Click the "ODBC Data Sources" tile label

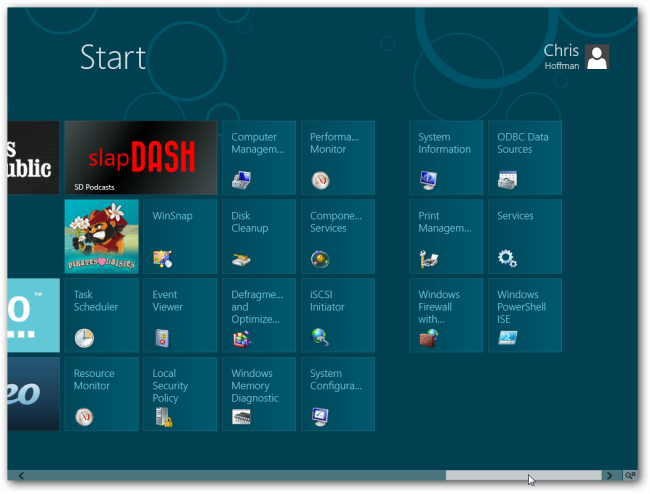(x=523, y=143)
